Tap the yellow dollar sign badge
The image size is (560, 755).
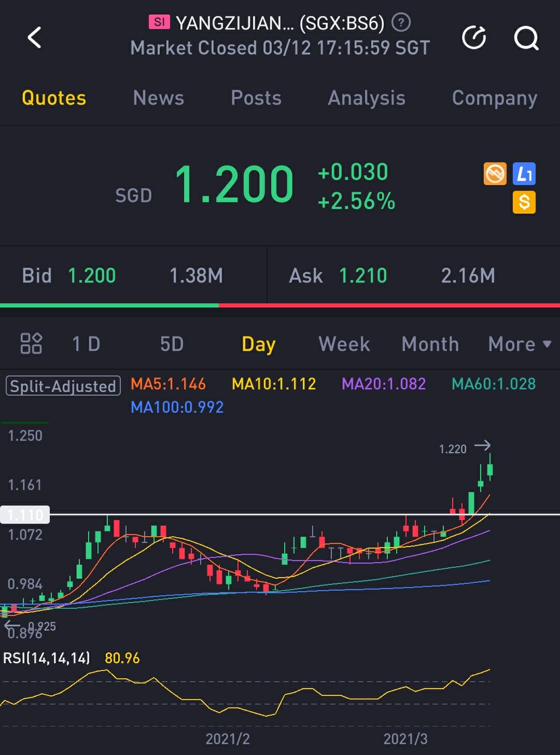click(524, 202)
